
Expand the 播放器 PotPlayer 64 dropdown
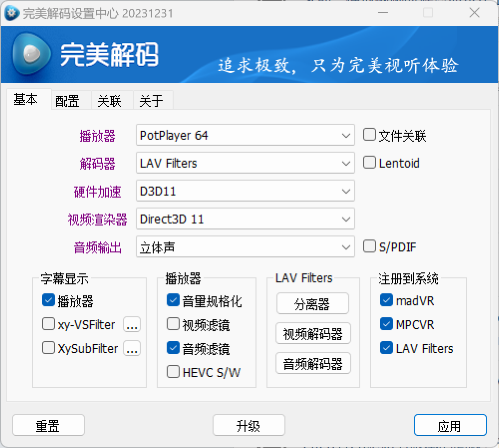coord(246,135)
